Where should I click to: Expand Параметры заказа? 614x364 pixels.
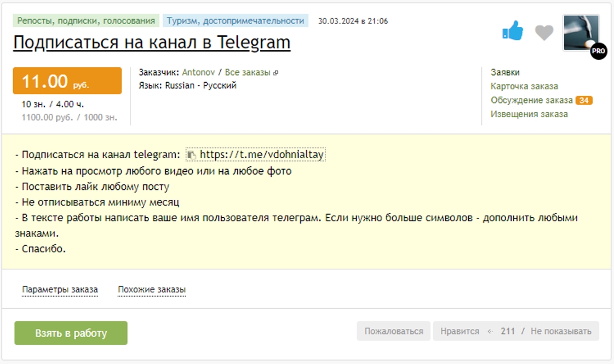(60, 290)
